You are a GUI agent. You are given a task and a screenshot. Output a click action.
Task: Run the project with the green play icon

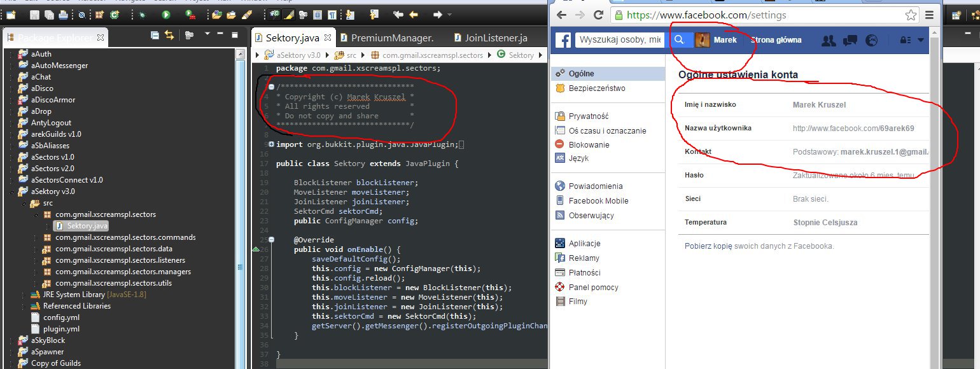(x=165, y=15)
